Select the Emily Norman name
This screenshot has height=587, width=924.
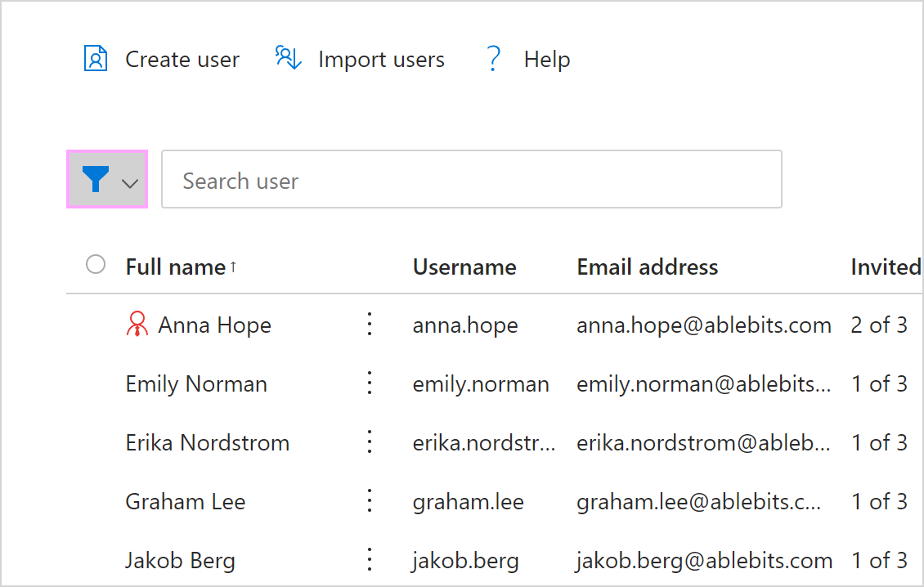tap(196, 384)
